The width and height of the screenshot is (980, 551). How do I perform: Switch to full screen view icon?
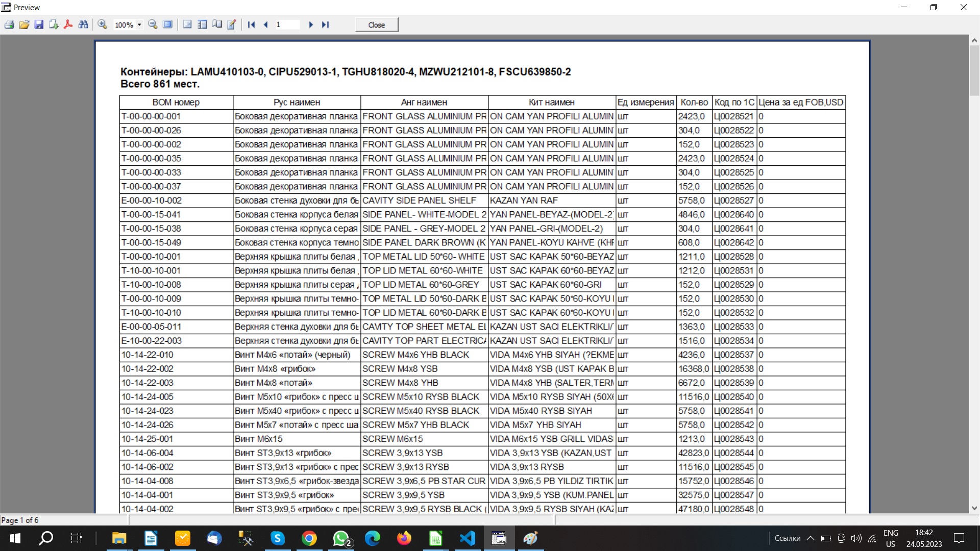pyautogui.click(x=167, y=24)
